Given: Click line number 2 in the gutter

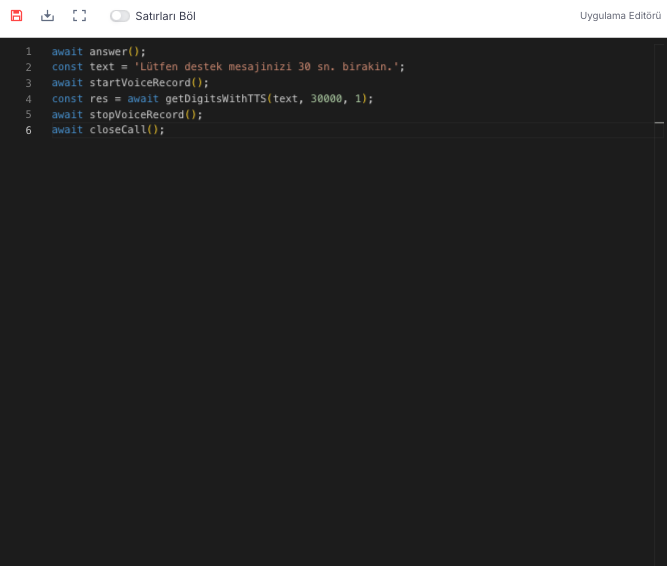Looking at the screenshot, I should (x=29, y=67).
